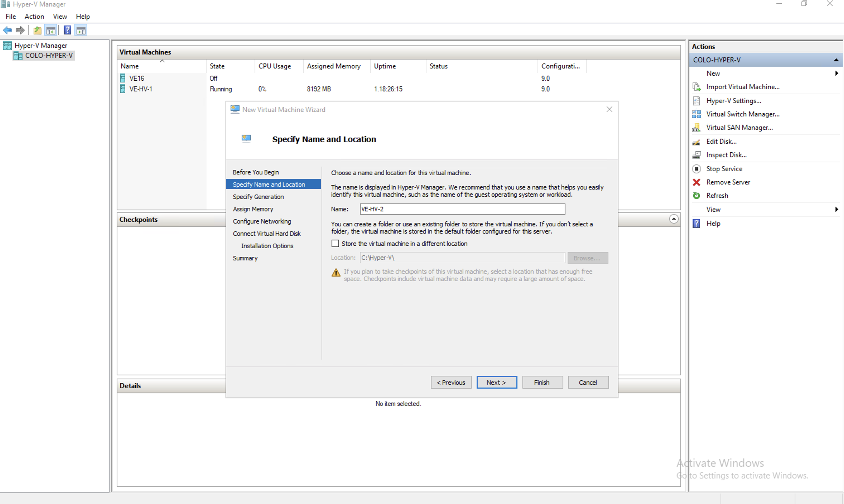
Task: Click Cancel in the New Virtual Machine Wizard
Action: [x=588, y=382]
